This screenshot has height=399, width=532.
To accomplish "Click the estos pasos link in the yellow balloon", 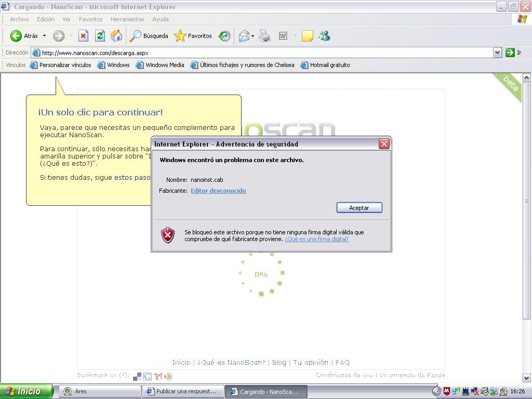I will 132,177.
